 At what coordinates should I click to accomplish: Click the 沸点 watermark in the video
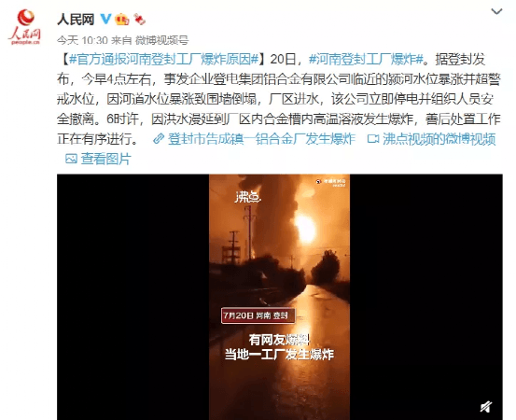[x=248, y=197]
